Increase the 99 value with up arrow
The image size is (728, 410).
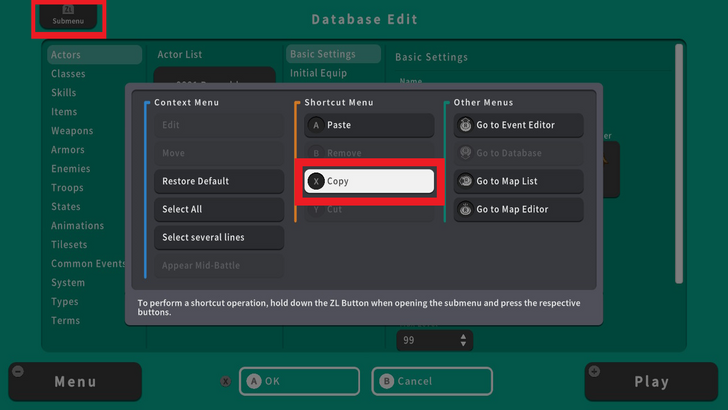pos(463,337)
